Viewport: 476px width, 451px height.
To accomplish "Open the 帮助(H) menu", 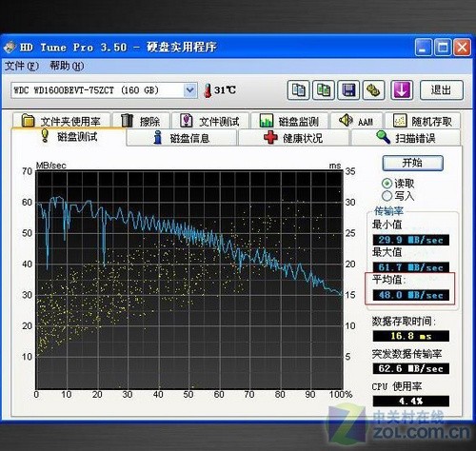I will tap(67, 66).
